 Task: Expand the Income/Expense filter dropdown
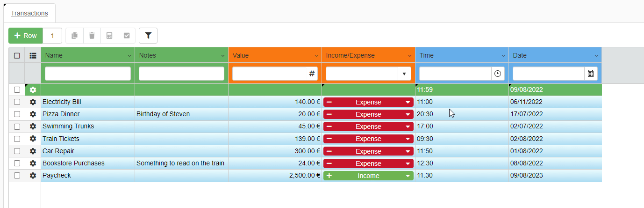(x=404, y=74)
